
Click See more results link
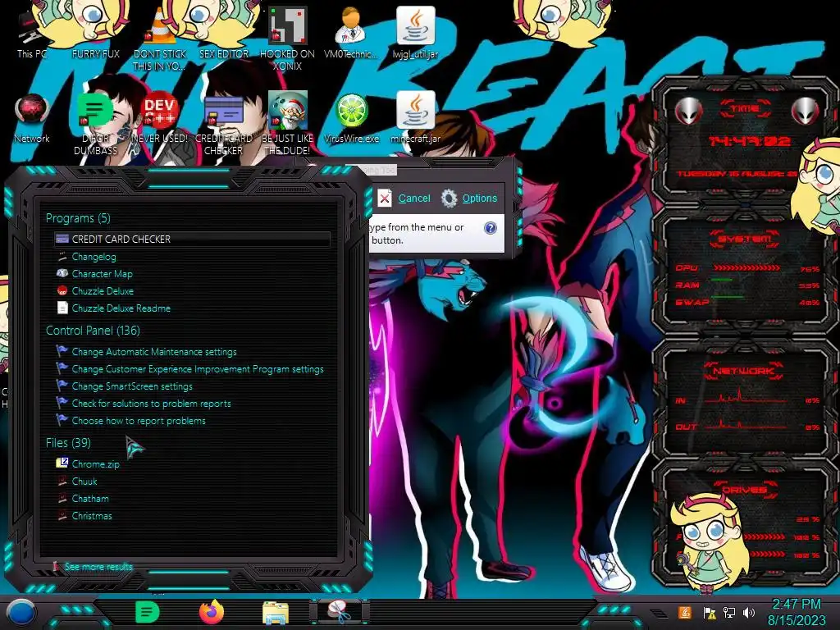(x=98, y=566)
